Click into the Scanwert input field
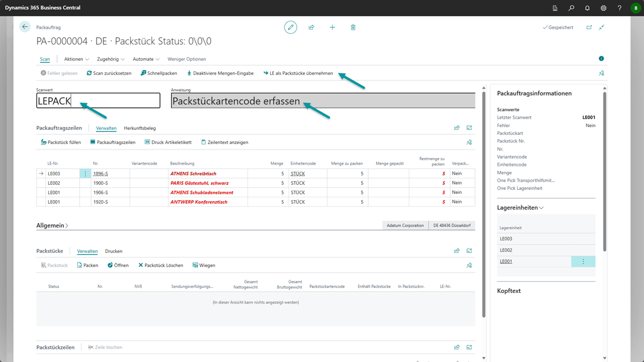Screen dimensions: 644x362 [x=98, y=101]
